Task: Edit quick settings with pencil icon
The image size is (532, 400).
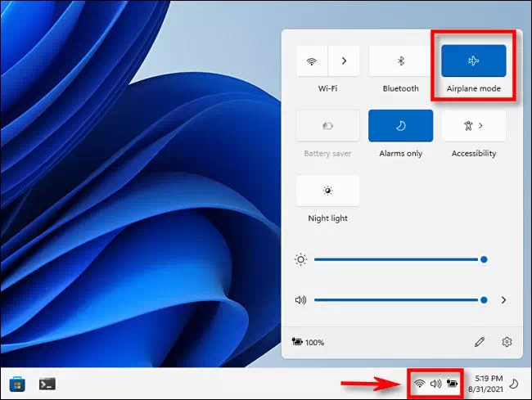Action: pos(480,342)
